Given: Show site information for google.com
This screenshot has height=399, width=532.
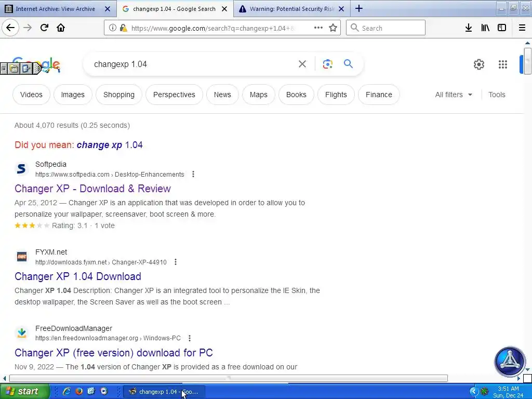Looking at the screenshot, I should (x=113, y=28).
